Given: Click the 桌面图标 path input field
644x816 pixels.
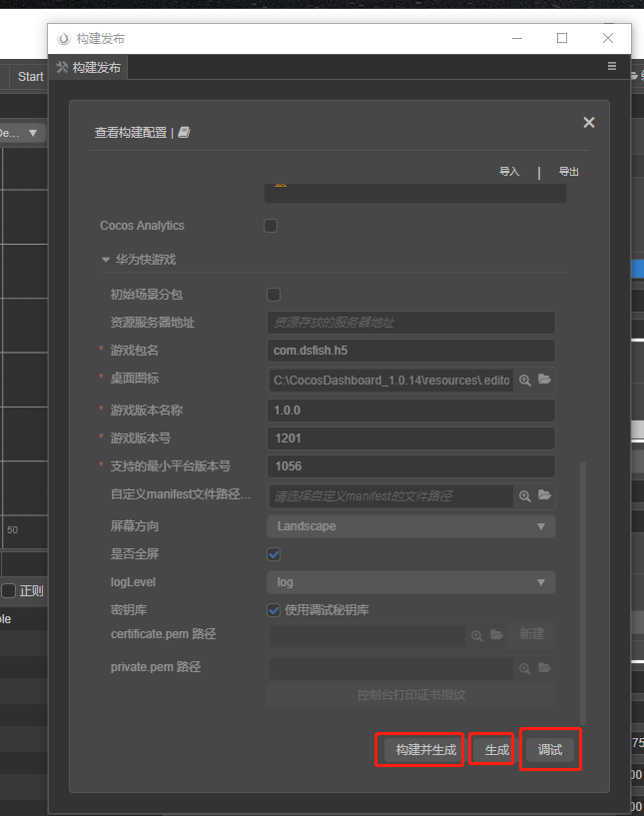Looking at the screenshot, I should (390, 380).
